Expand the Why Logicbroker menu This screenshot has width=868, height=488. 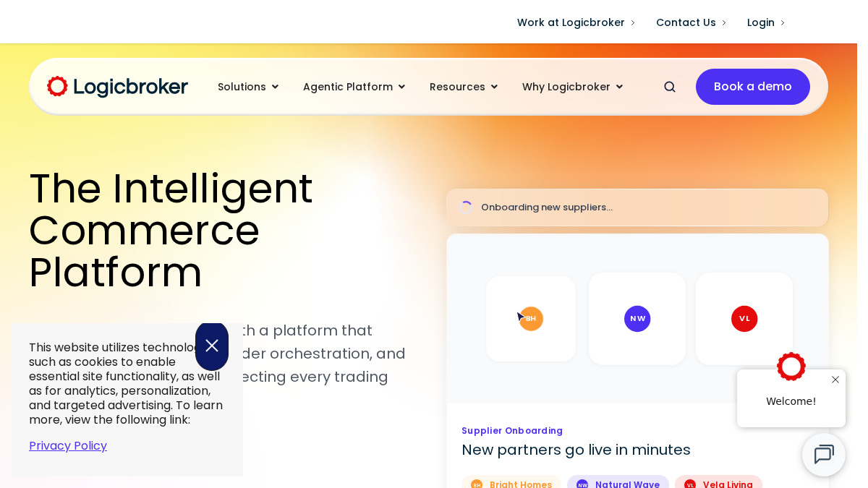[x=572, y=87]
